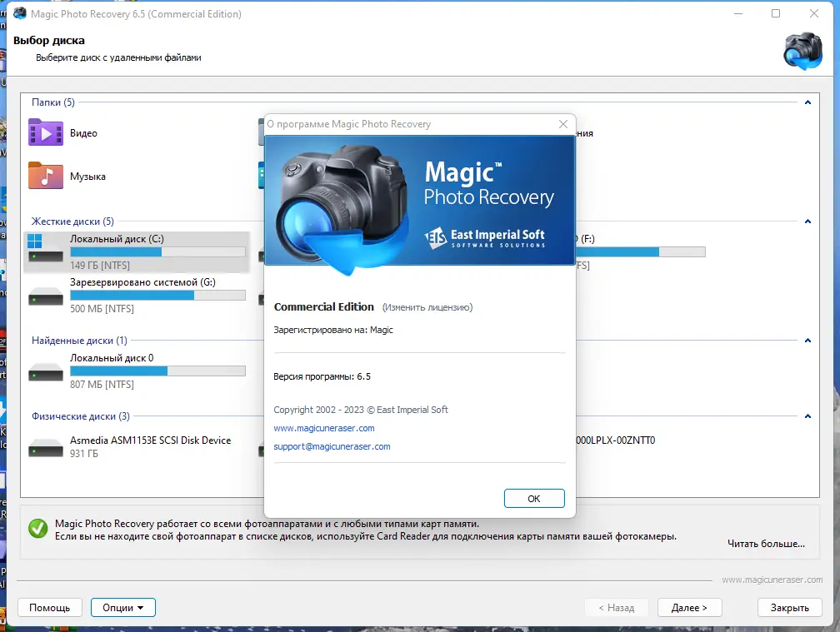Image resolution: width=840 pixels, height=632 pixels.
Task: Click usage bar of disk (F:)
Action: coord(641,252)
